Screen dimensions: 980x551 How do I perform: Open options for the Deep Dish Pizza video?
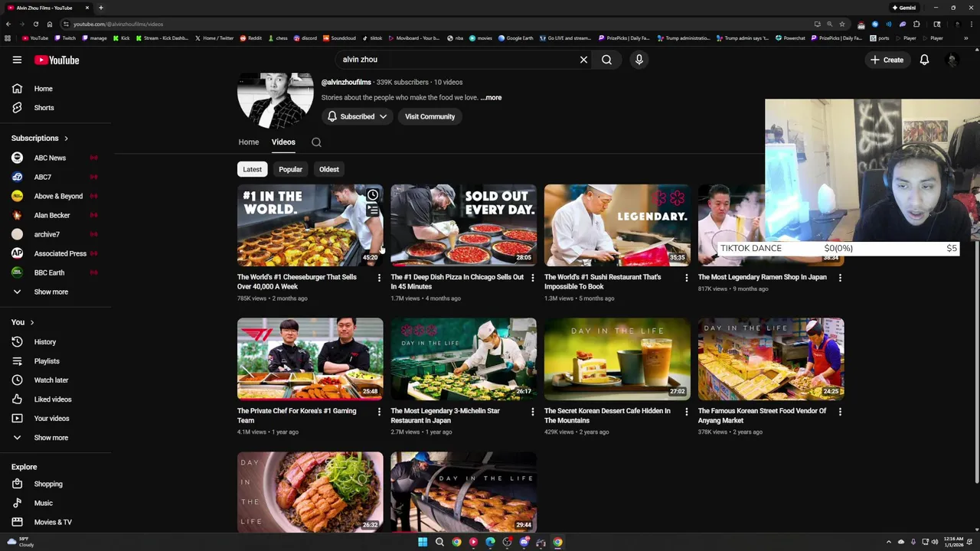(x=533, y=278)
